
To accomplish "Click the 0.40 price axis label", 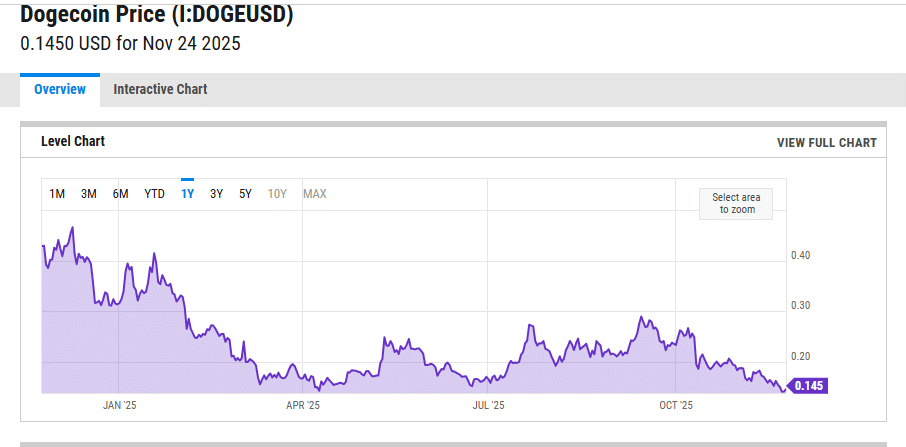I will coord(800,255).
